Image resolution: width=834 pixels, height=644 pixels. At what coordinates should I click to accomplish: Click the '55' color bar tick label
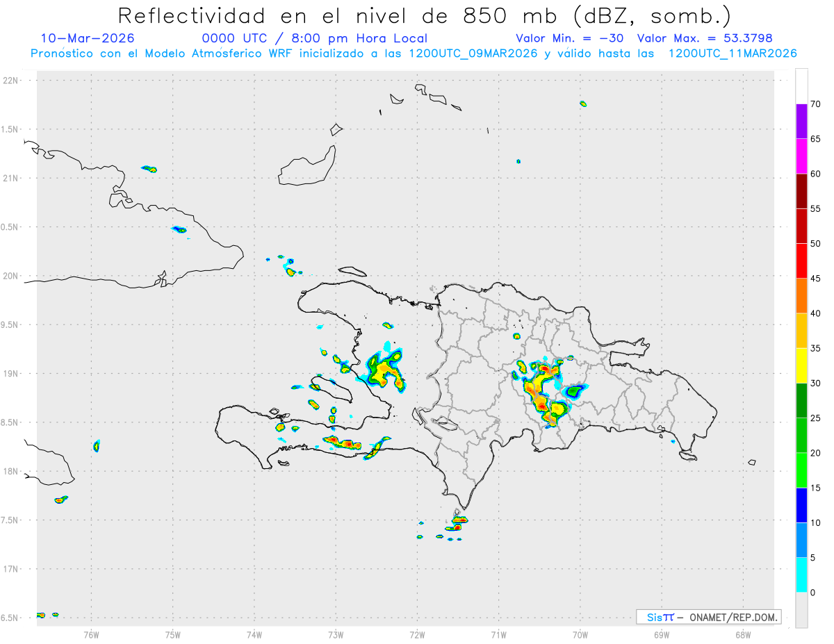pos(815,208)
